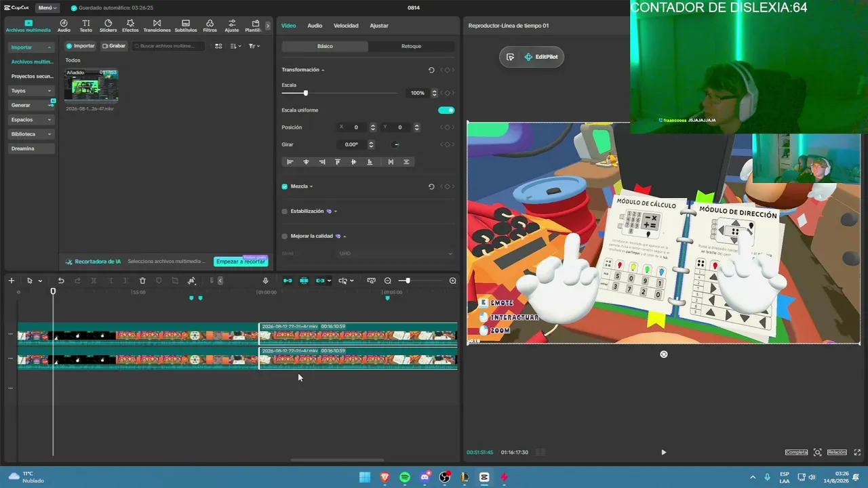This screenshot has height=488, width=868.
Task: Expand the Generar sidebar section
Action: pyautogui.click(x=31, y=105)
